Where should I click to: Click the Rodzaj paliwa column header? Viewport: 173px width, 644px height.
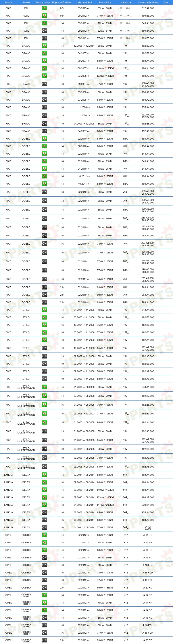click(43, 2)
